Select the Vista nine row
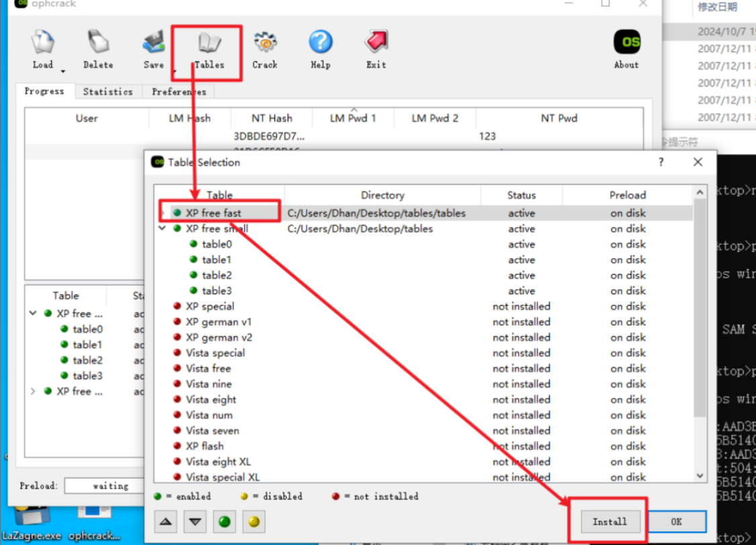Screen dimensions: 756x545 425,384
